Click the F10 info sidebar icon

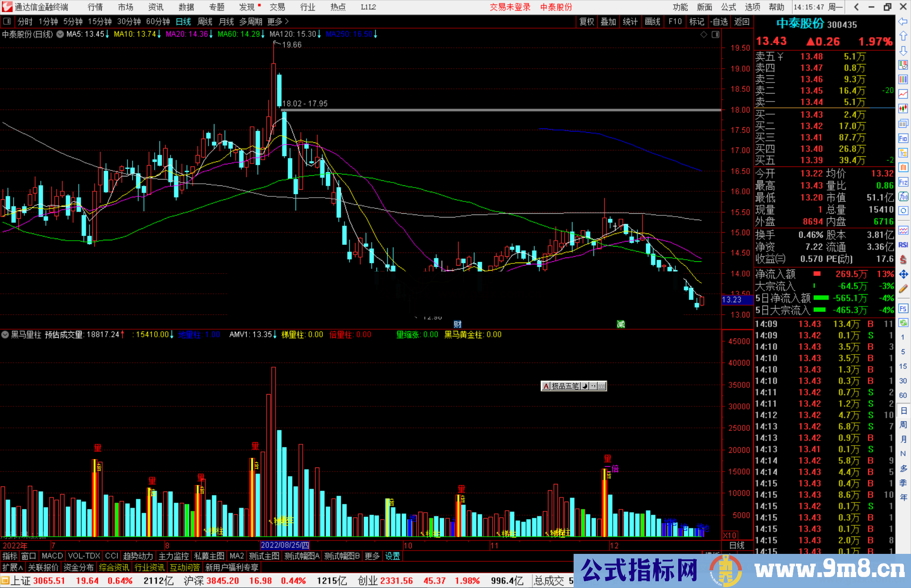pyautogui.click(x=903, y=138)
